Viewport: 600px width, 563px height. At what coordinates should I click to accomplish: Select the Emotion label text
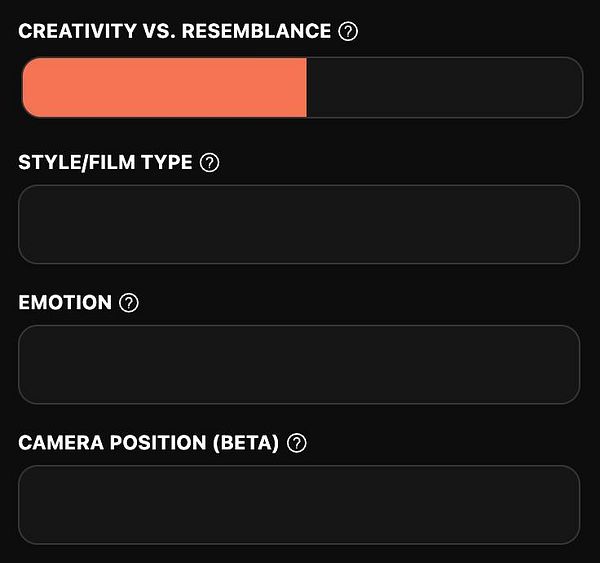[x=65, y=303]
